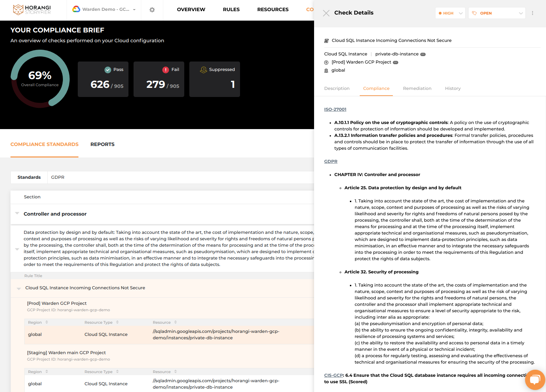This screenshot has width=546, height=392.
Task: Switch to the History tab
Action: pyautogui.click(x=453, y=89)
